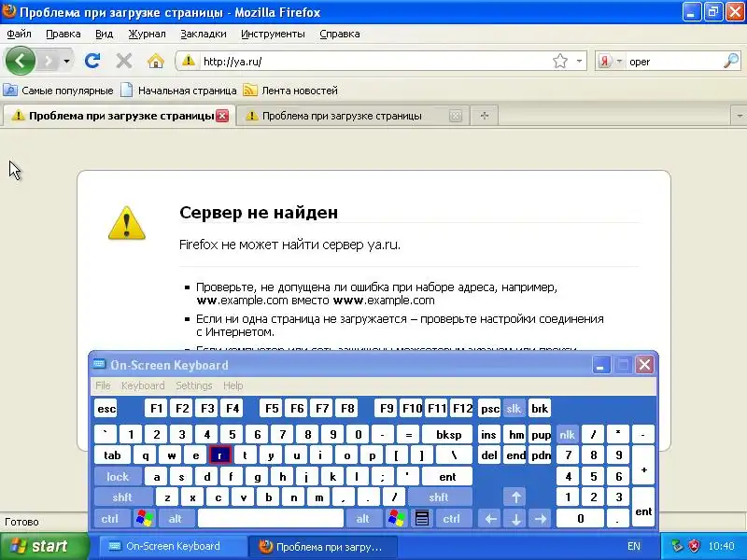Switch to On-Screen Keyboard taskbar button

coord(173,546)
